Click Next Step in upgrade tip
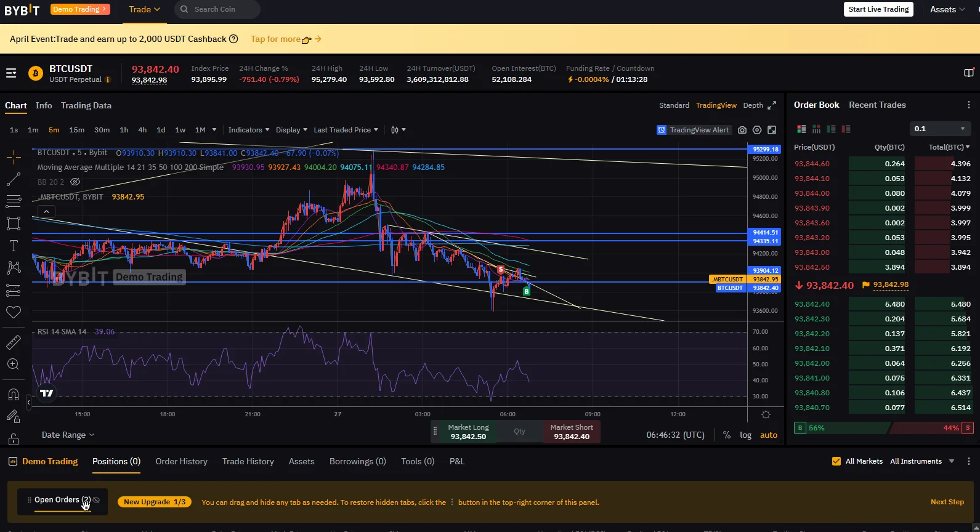Viewport: 980px width, 532px height. pyautogui.click(x=947, y=502)
